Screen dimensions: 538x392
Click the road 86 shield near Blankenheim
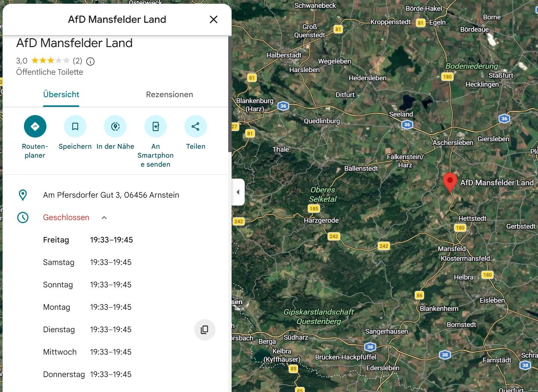[x=419, y=296]
